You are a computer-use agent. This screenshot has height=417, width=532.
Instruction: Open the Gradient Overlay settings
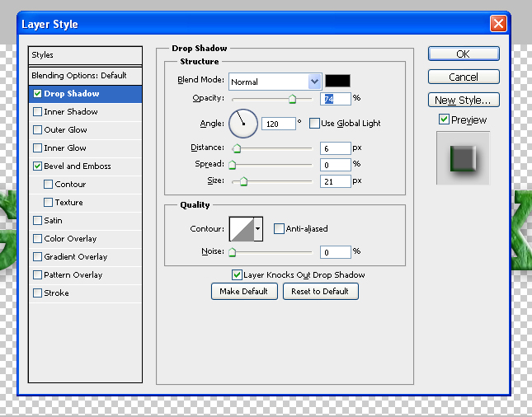75,257
